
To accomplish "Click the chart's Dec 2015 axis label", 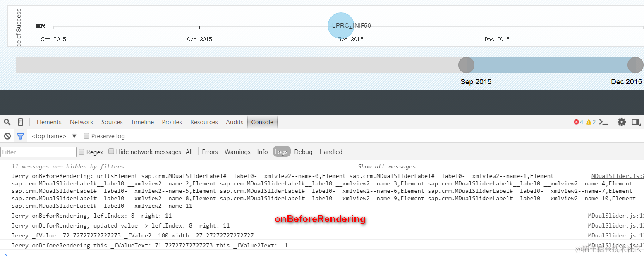I will click(497, 39).
